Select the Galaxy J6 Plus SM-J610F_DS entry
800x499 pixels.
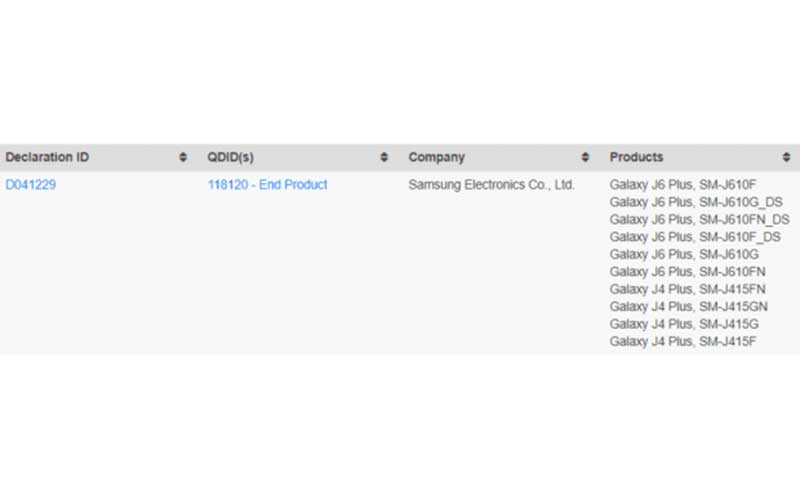(694, 237)
